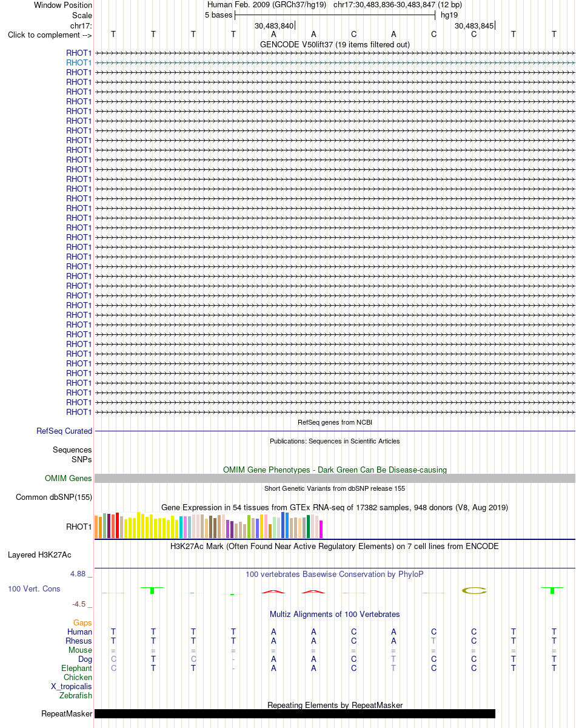Open 100 vertebrates Basewise Conservation by PhyloP title
Image resolution: width=576 pixels, height=728 pixels.
coord(335,574)
